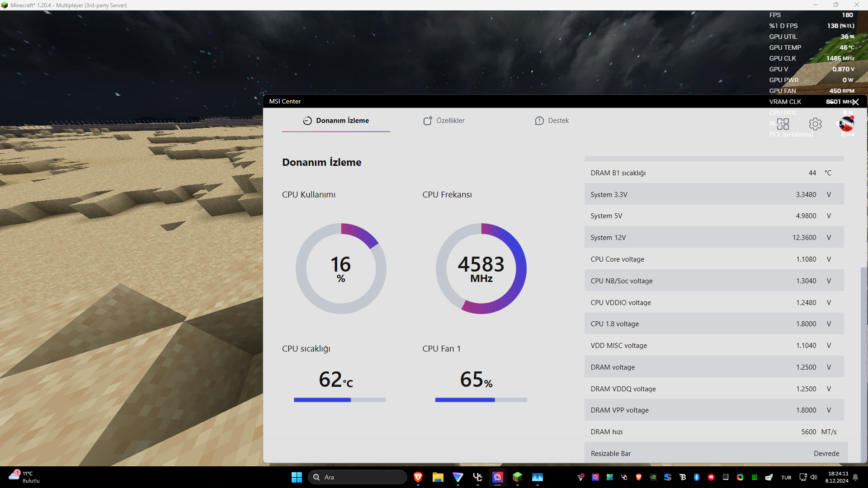Open the 11°C Bulutlu weather widget
This screenshot has width=868, height=488.
coord(24,477)
